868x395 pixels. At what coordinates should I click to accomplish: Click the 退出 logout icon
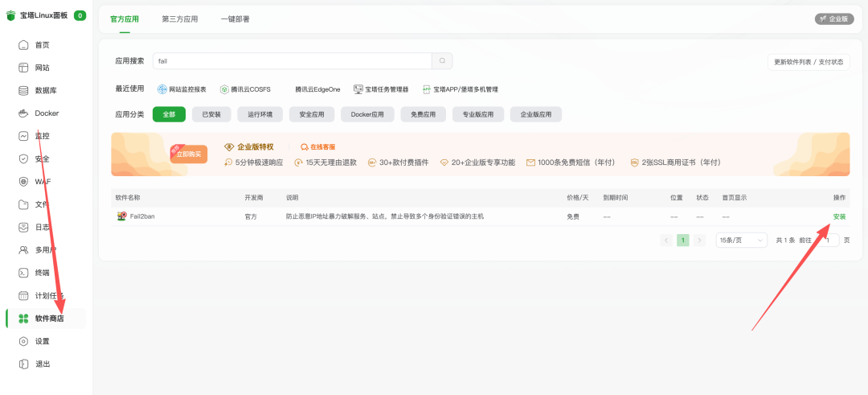23,364
